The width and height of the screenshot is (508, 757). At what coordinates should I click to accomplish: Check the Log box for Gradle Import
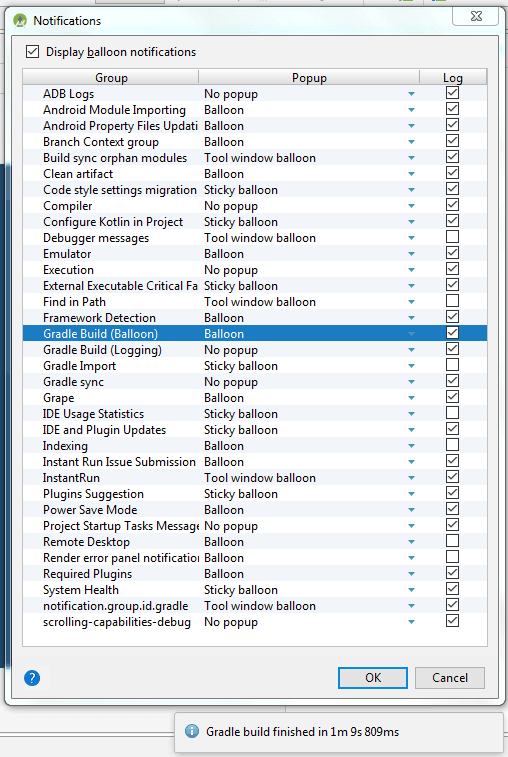point(452,364)
